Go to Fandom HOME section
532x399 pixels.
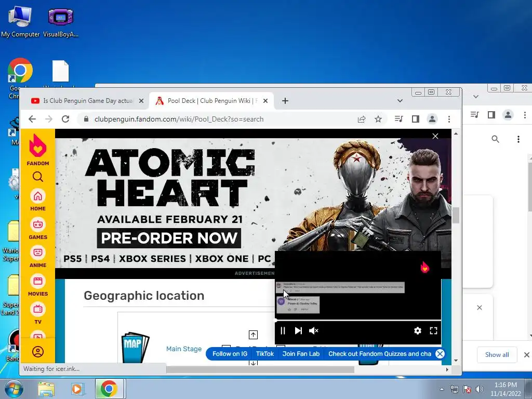click(37, 200)
